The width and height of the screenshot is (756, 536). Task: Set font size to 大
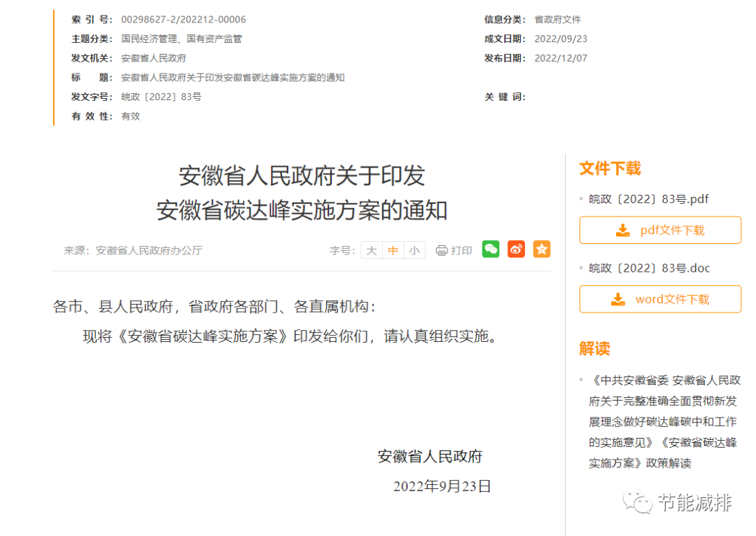click(x=371, y=250)
